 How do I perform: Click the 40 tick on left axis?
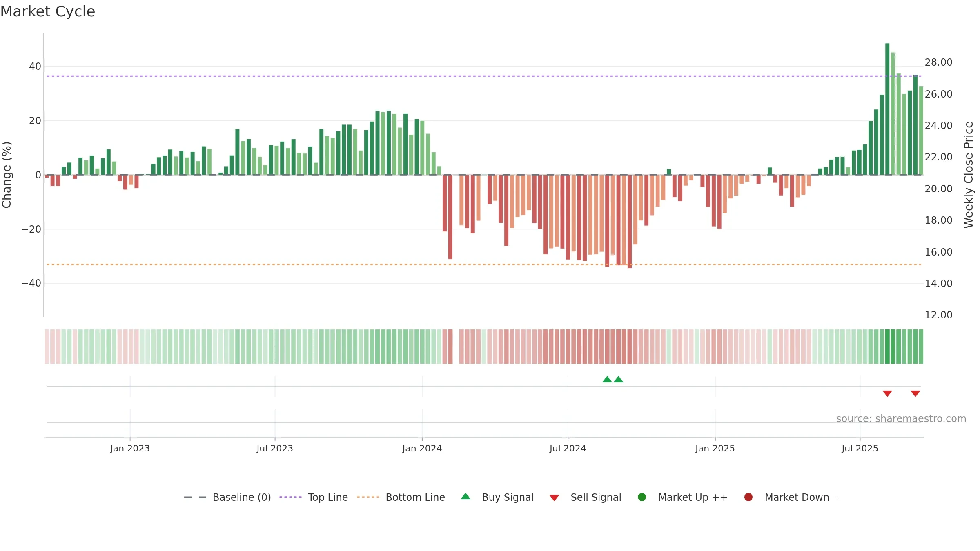click(35, 66)
